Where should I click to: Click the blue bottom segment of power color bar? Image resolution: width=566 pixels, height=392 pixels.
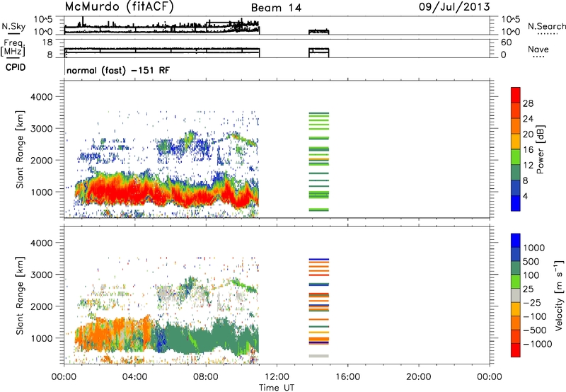point(516,203)
